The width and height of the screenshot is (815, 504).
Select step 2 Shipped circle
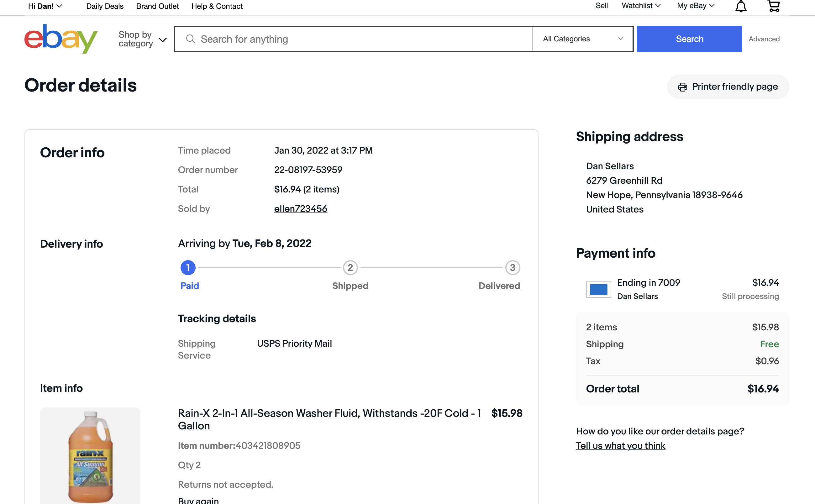[x=350, y=268]
